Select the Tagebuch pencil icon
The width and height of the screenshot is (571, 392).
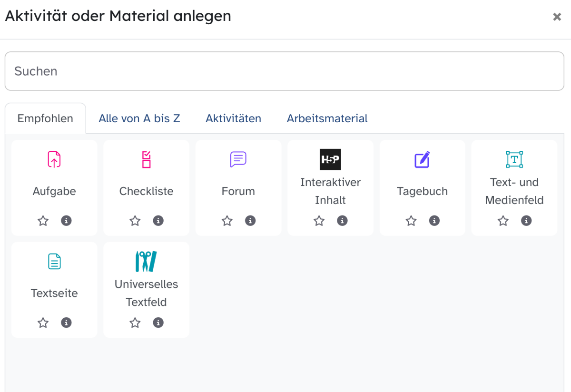coord(422,159)
